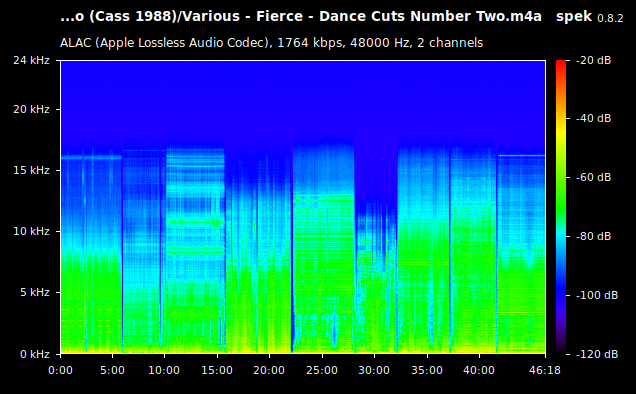Click the 10:00 time axis label
The image size is (636, 394).
164,370
